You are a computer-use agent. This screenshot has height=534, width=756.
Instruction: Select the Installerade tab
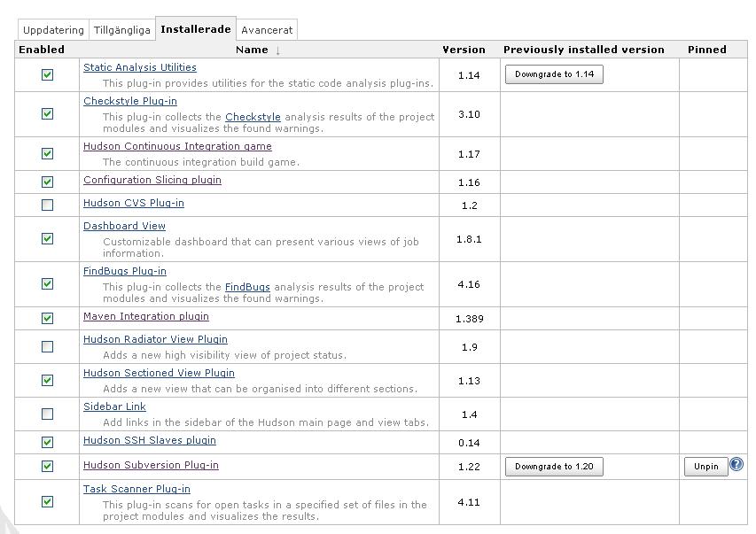pos(195,29)
